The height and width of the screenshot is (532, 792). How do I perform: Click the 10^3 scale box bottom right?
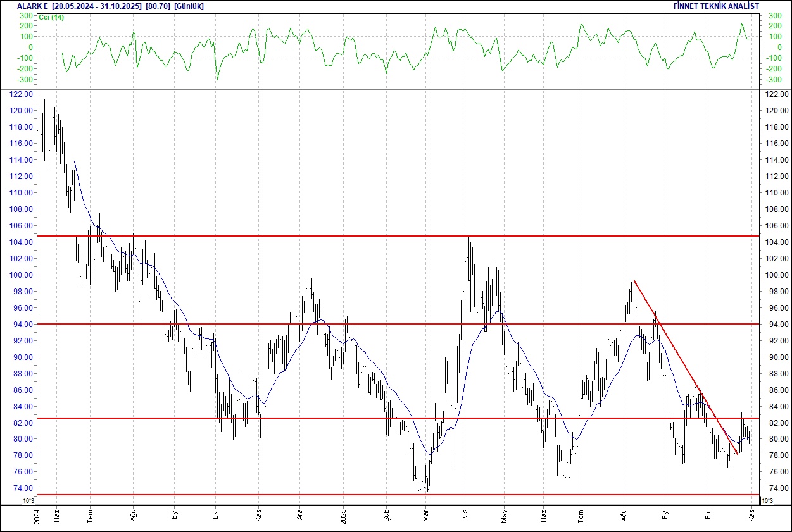pos(767,500)
